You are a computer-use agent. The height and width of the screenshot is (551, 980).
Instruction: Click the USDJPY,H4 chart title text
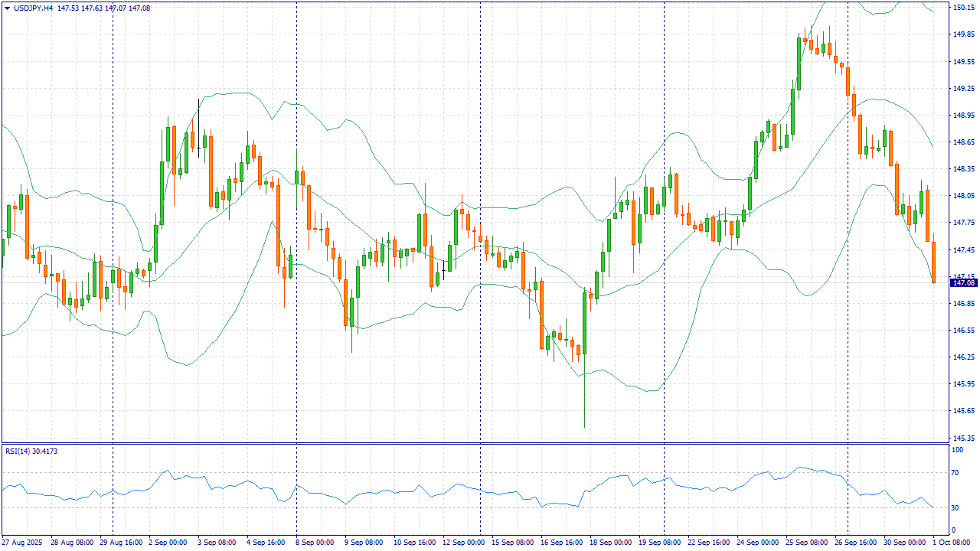[x=34, y=8]
